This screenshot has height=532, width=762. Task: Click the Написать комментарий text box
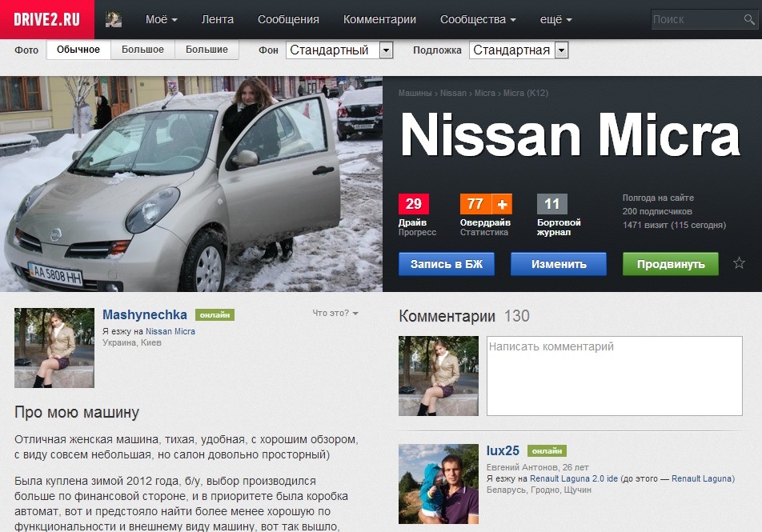[614, 375]
